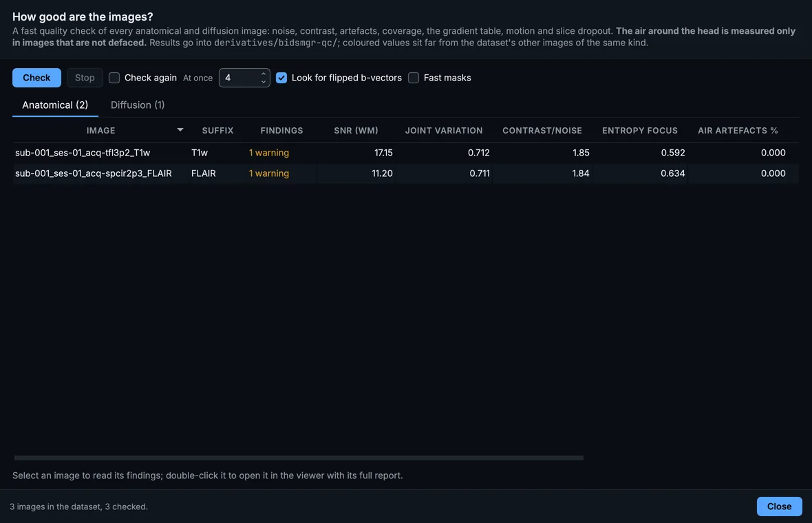Click the sort arrow beside IMAGE header
The width and height of the screenshot is (812, 523).
tap(180, 130)
